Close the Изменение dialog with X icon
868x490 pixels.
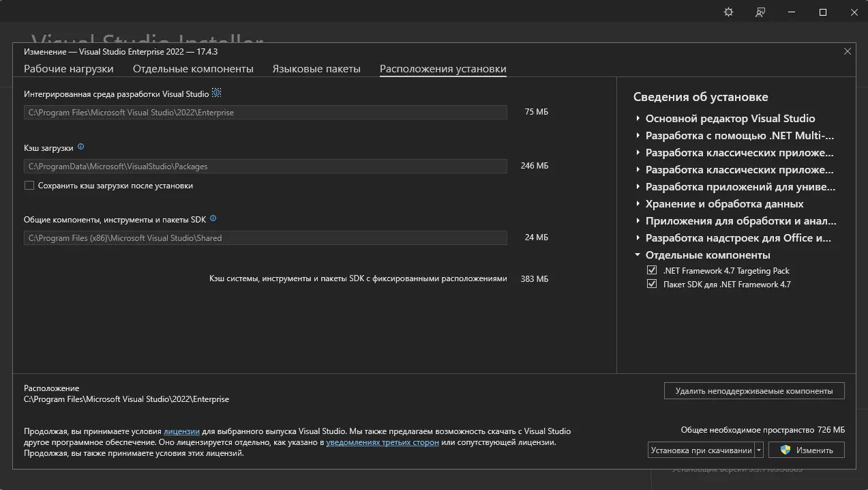[x=848, y=51]
